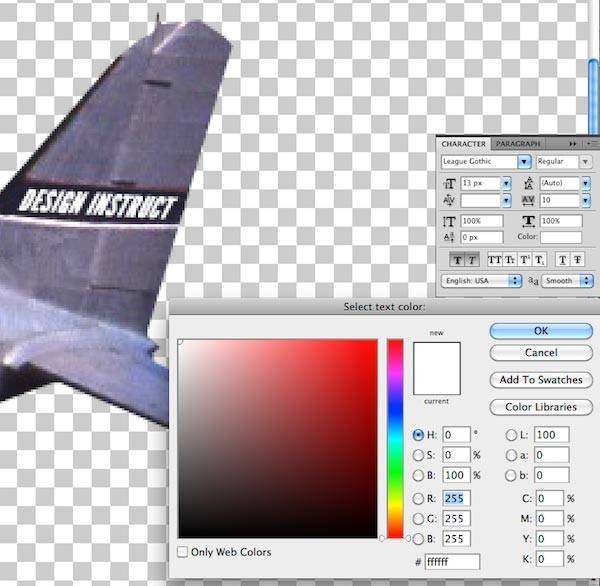Enable the Only Web Colors checkbox
Screen dimensions: 600x586
183,552
